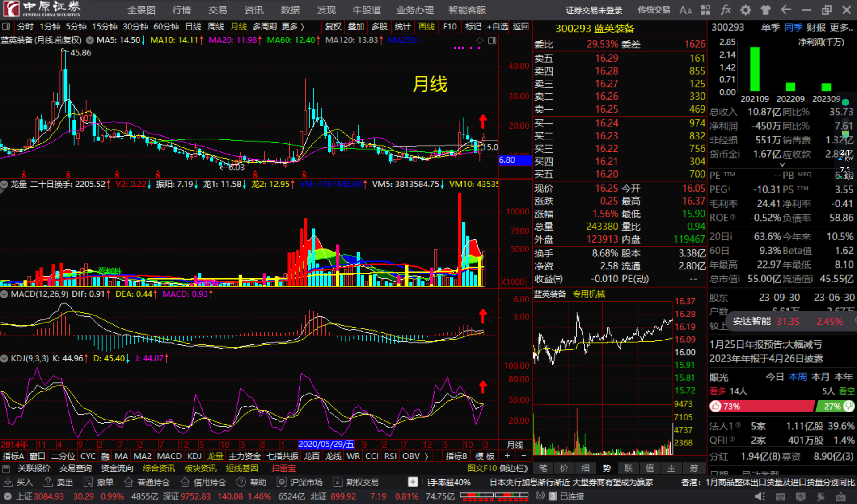
Task: Click the toolbox icon in status bar
Action: click(x=841, y=496)
